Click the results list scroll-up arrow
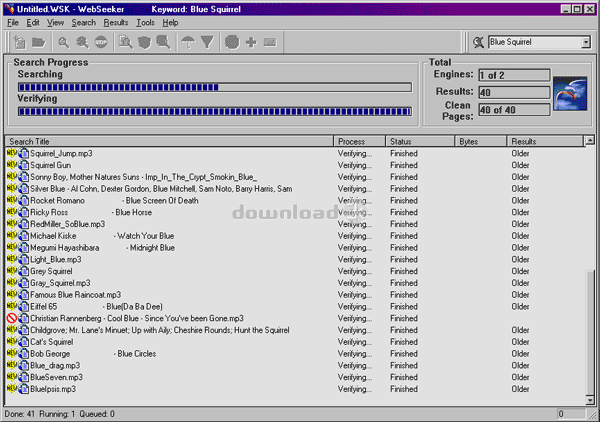Screen dimensions: 600x422 pyautogui.click(x=590, y=141)
